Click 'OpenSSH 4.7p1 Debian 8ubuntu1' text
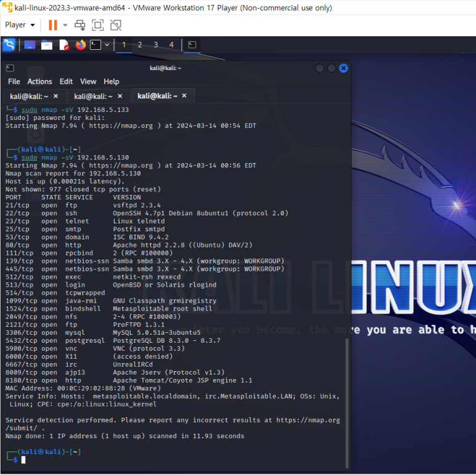The image size is (476, 475). click(171, 214)
